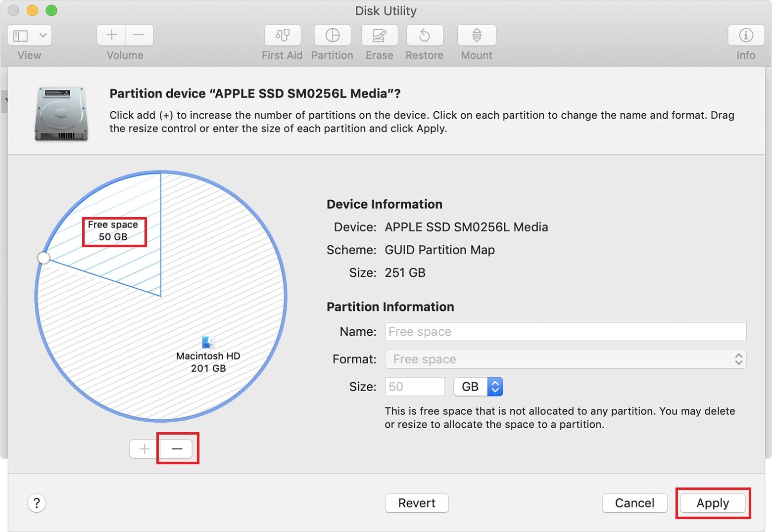Viewport: 772px width, 532px height.
Task: Click the Apply button
Action: 713,503
